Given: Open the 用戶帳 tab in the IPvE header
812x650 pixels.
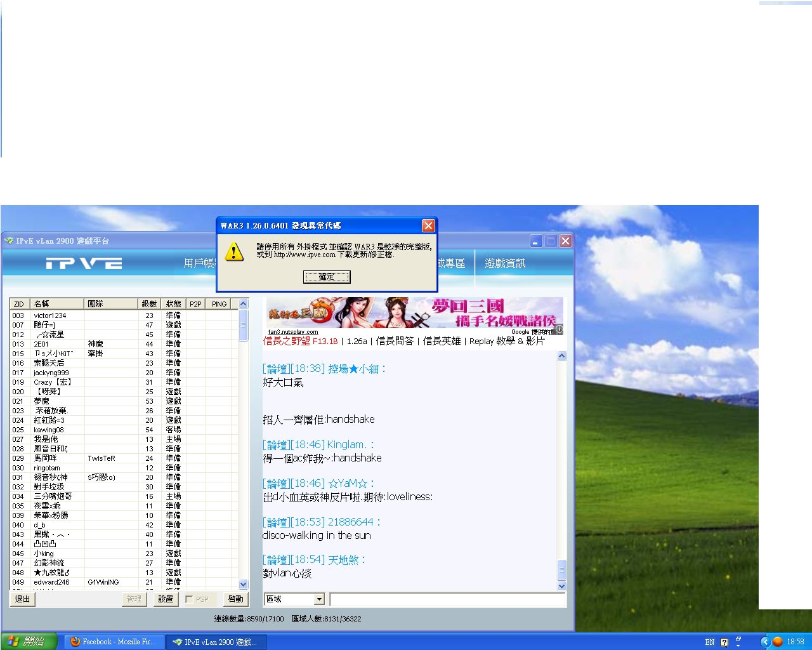Looking at the screenshot, I should click(199, 263).
